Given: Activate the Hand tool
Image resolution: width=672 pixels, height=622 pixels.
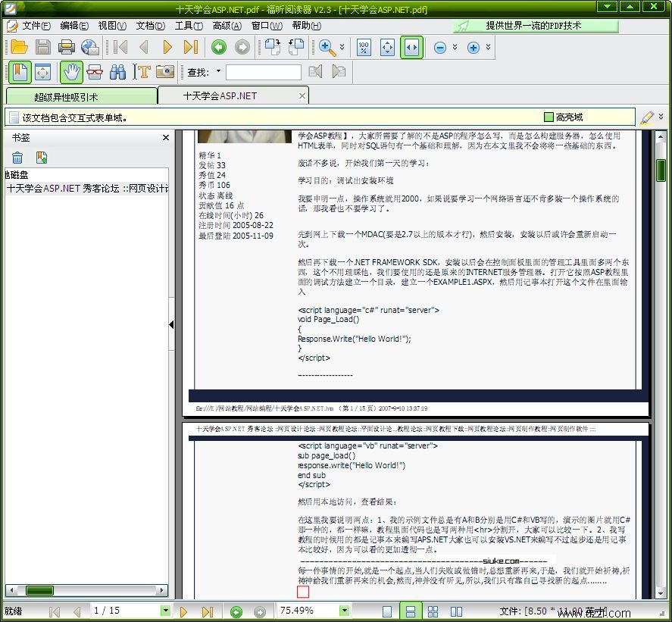Looking at the screenshot, I should tap(71, 72).
